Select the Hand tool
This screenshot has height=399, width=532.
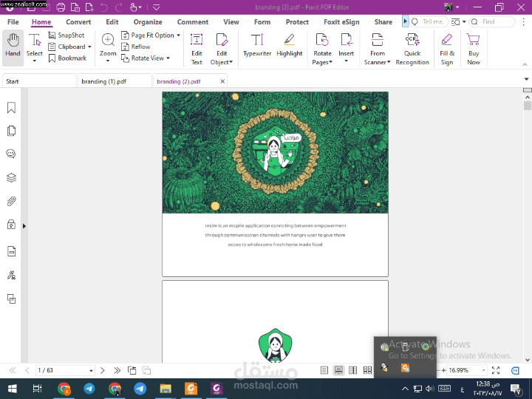coord(13,47)
